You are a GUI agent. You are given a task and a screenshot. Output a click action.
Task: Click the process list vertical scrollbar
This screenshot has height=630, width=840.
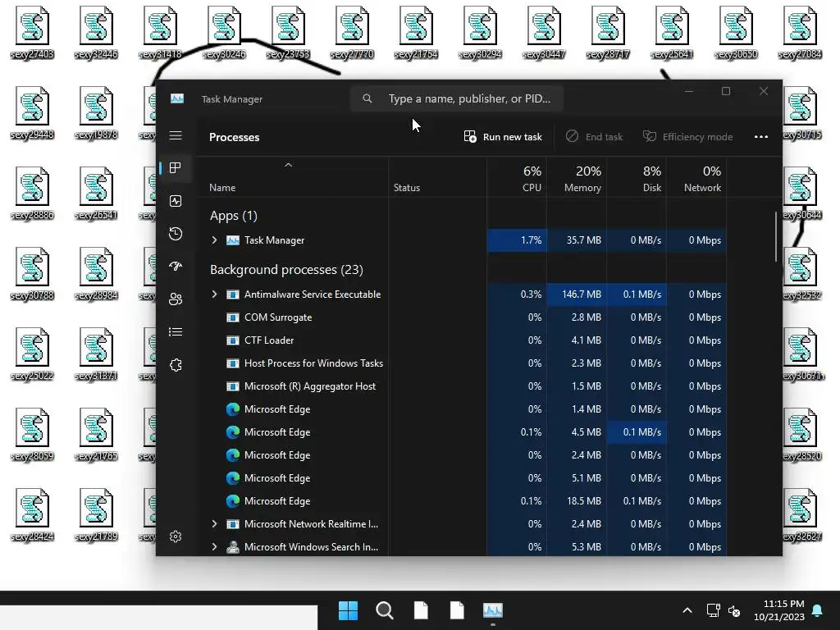776,236
